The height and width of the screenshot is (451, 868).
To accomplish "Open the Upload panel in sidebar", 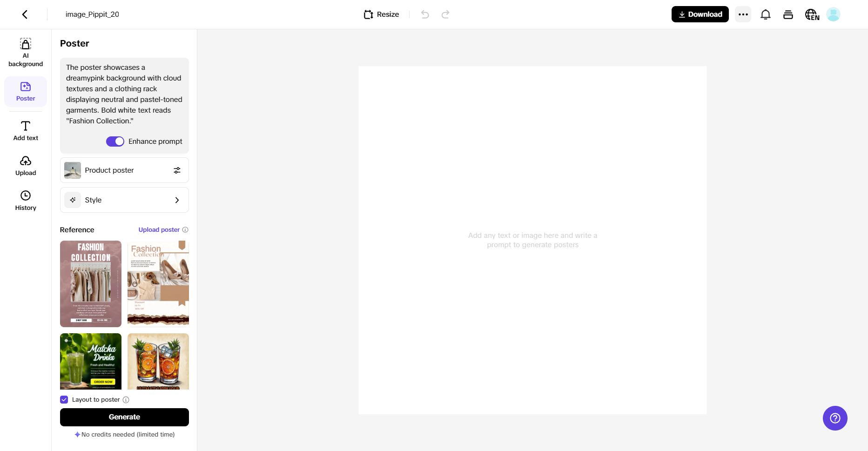I will pyautogui.click(x=26, y=166).
